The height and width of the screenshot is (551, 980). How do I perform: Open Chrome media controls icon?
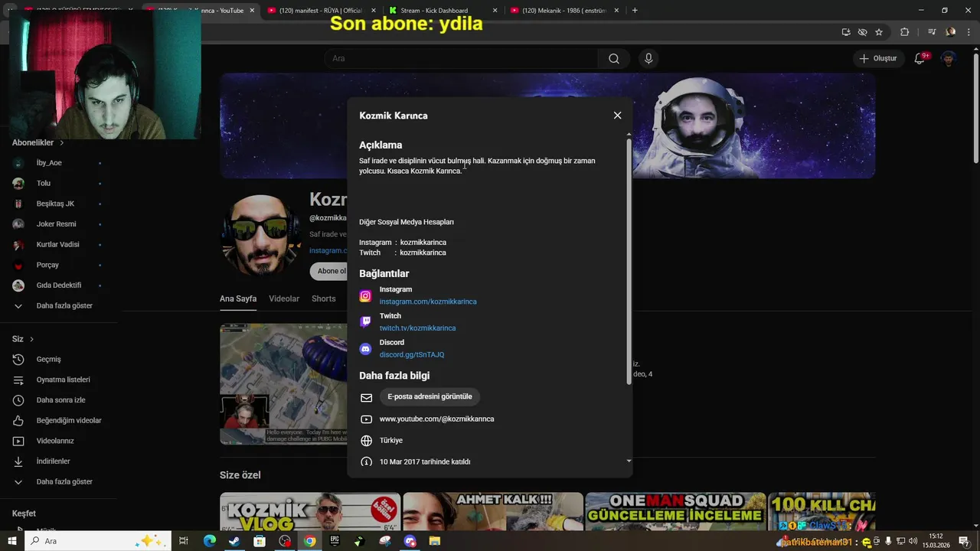pyautogui.click(x=932, y=32)
